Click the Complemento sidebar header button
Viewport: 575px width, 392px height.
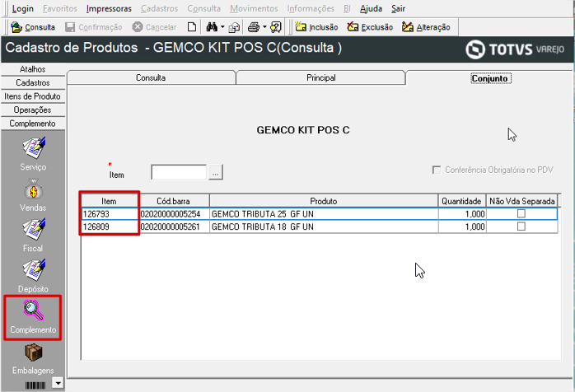[x=33, y=124]
